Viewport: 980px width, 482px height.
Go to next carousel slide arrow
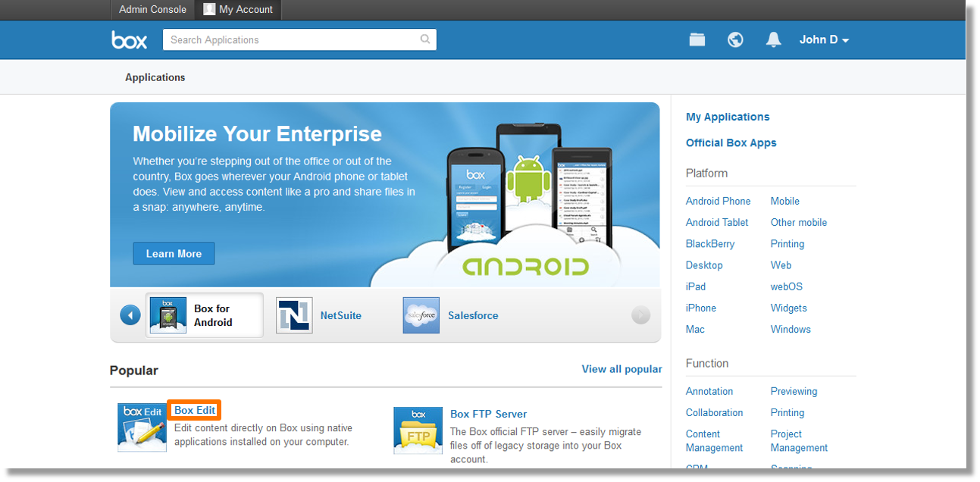(640, 315)
